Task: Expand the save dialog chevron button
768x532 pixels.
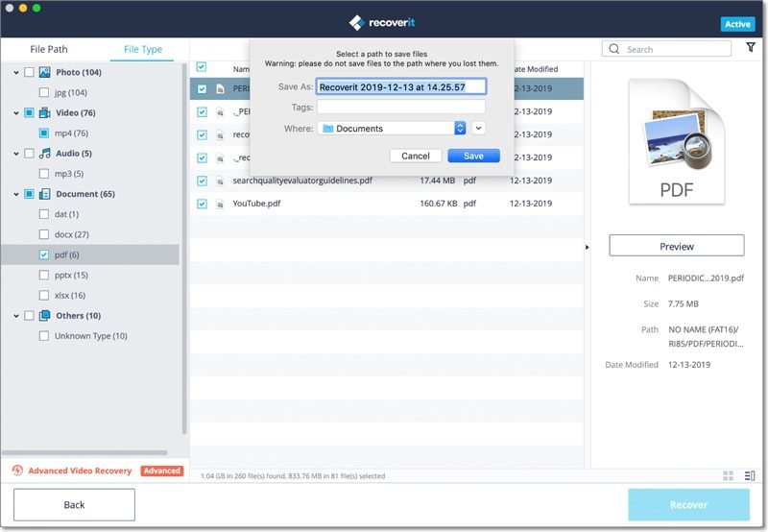Action: 478,129
